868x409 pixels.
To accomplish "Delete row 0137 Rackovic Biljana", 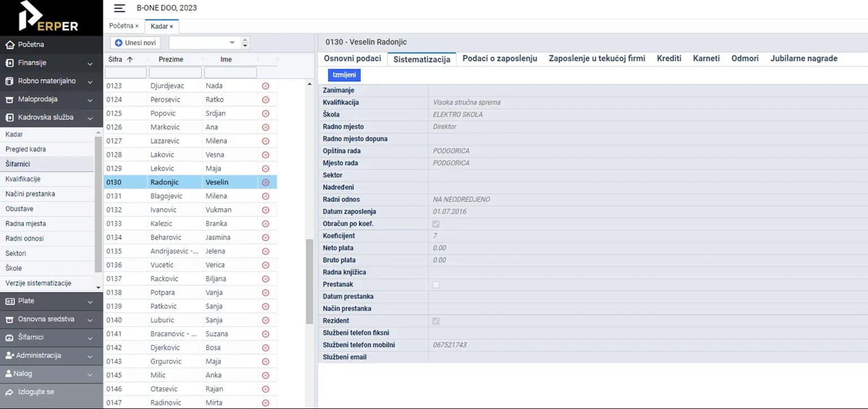I will [x=266, y=279].
